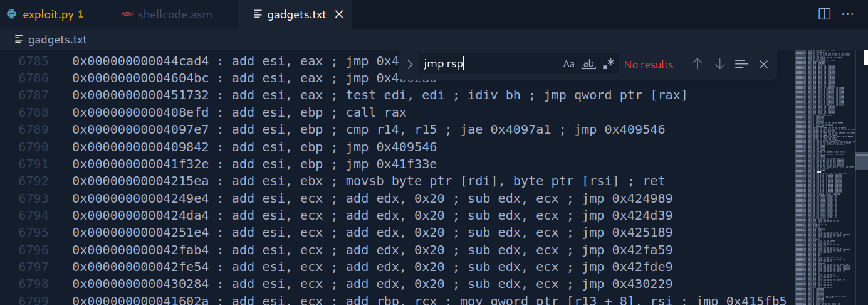Click the 'jmp rsp' search input field
The height and width of the screenshot is (305, 868).
tap(489, 64)
